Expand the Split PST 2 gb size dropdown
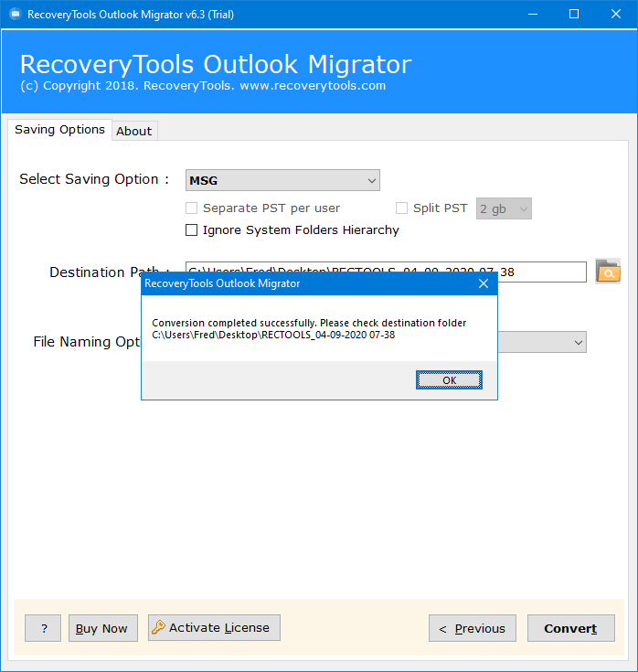 504,208
